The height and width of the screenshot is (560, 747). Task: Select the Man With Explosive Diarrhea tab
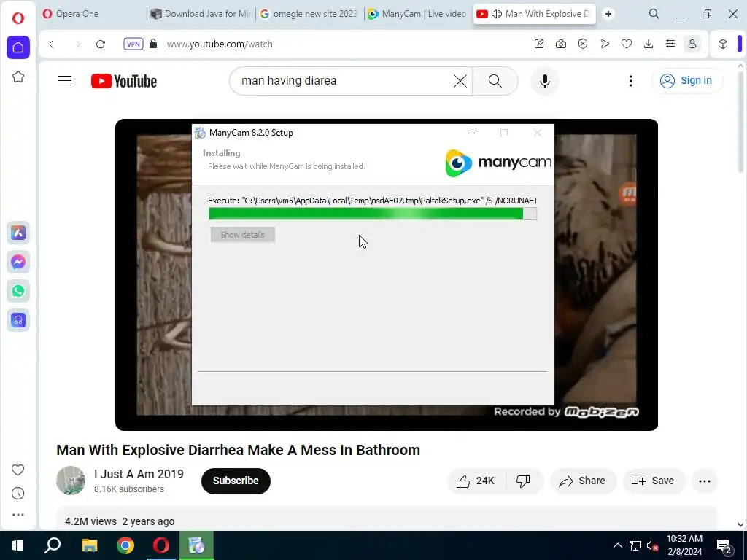pyautogui.click(x=535, y=14)
